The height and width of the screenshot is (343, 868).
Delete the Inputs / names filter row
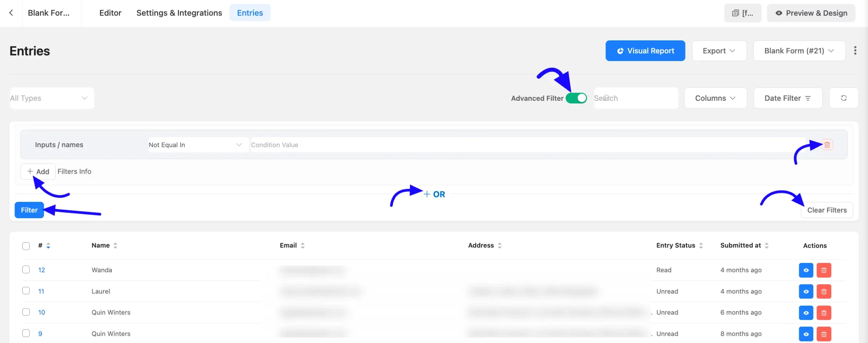827,145
